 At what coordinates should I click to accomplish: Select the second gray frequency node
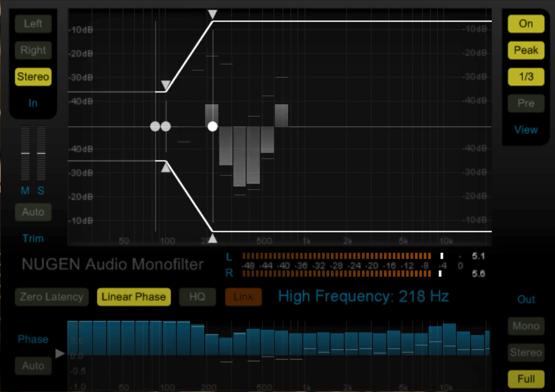[x=166, y=126]
